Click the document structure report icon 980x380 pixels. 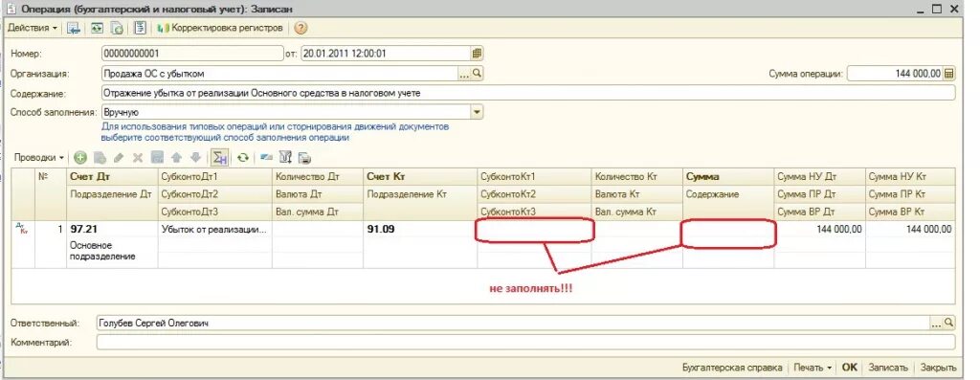coord(140,28)
